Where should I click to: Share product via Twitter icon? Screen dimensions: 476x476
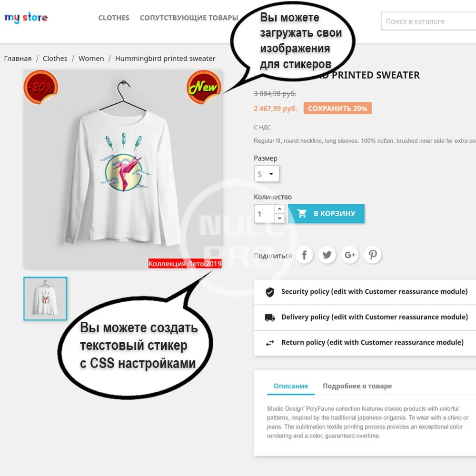pyautogui.click(x=327, y=255)
